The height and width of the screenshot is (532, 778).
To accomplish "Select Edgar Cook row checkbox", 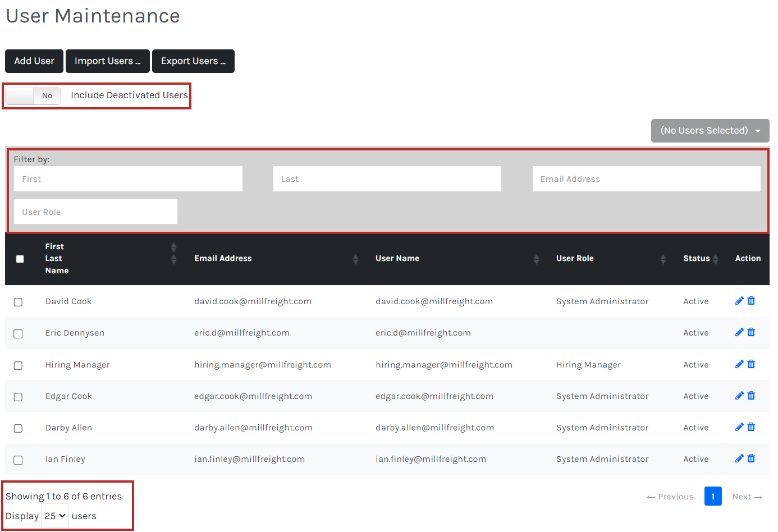I will pos(18,397).
